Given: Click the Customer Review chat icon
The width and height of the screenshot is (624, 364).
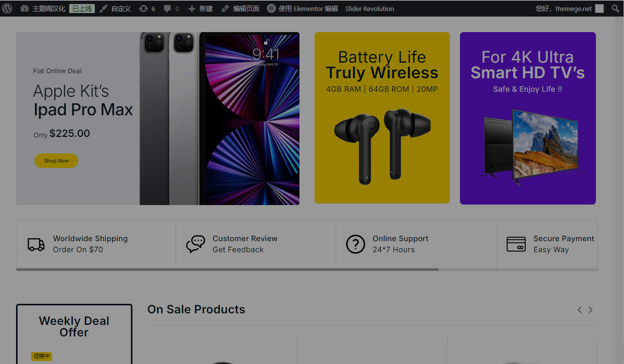Looking at the screenshot, I should click(x=195, y=244).
